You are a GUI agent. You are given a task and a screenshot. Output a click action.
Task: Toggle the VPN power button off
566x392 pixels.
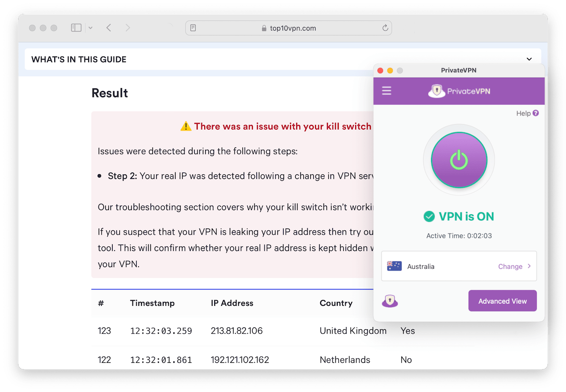pyautogui.click(x=458, y=160)
